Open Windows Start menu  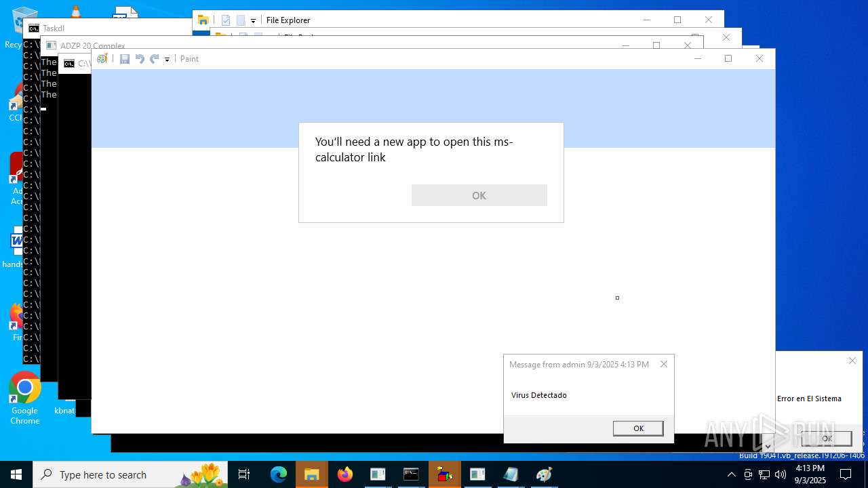pyautogui.click(x=16, y=474)
